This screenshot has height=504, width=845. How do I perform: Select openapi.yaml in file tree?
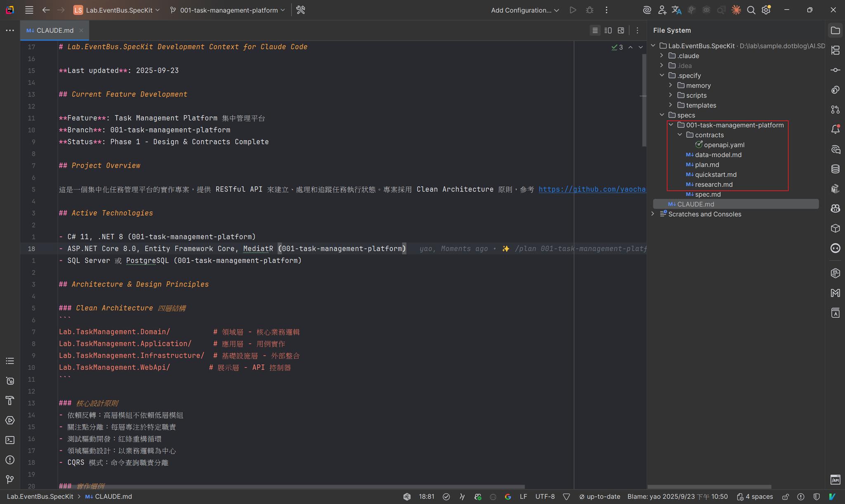pyautogui.click(x=724, y=145)
